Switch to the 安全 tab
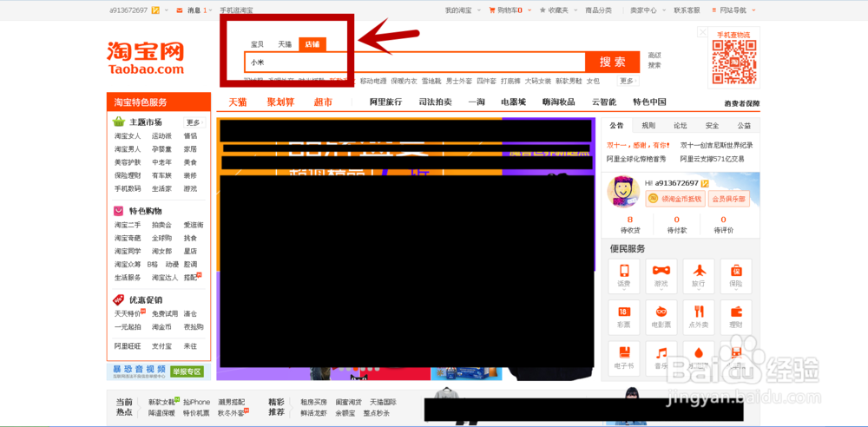The image size is (868, 427). coord(713,126)
